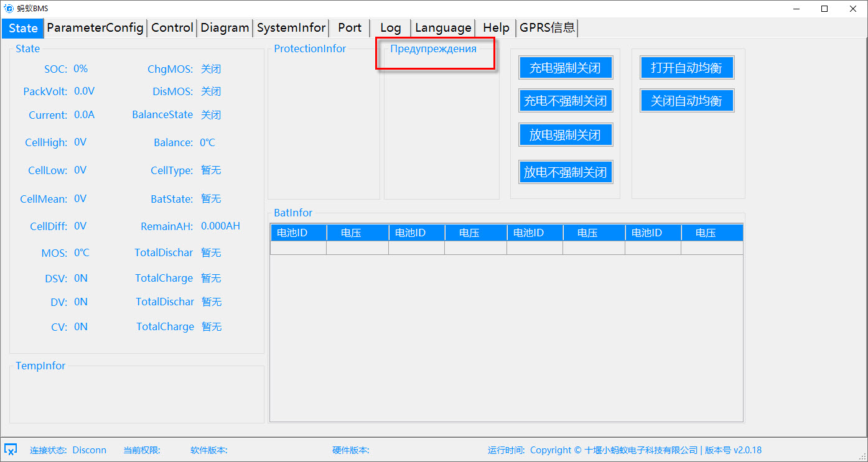Screen dimensions: 868x462
Task: Open the Control tab
Action: pos(172,28)
